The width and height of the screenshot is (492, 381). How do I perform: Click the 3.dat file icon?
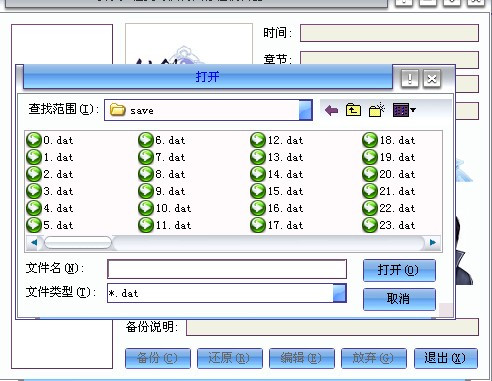(x=34, y=191)
